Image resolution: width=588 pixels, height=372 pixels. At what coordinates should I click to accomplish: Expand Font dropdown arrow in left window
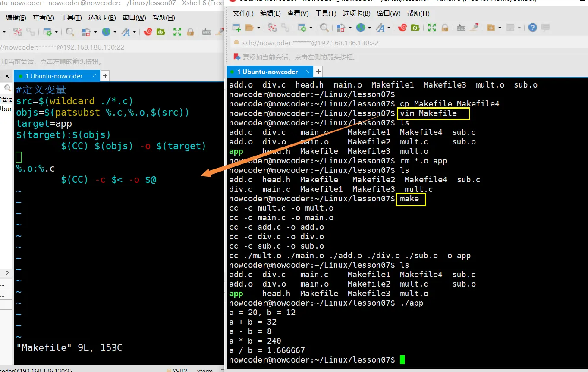click(x=135, y=32)
